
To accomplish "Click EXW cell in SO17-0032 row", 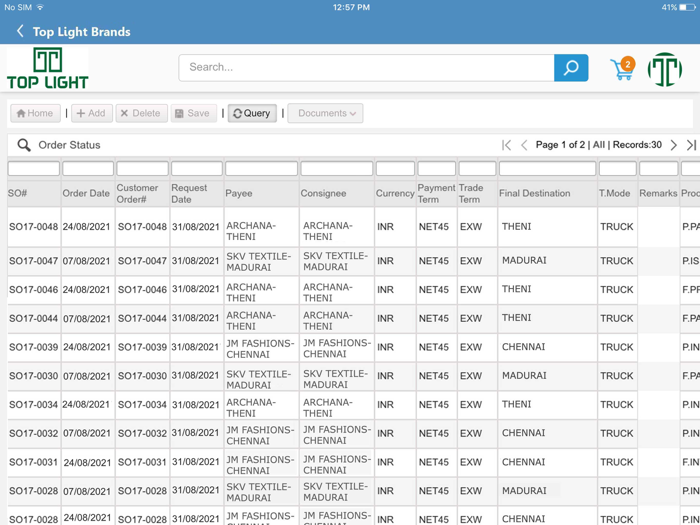I will [471, 433].
